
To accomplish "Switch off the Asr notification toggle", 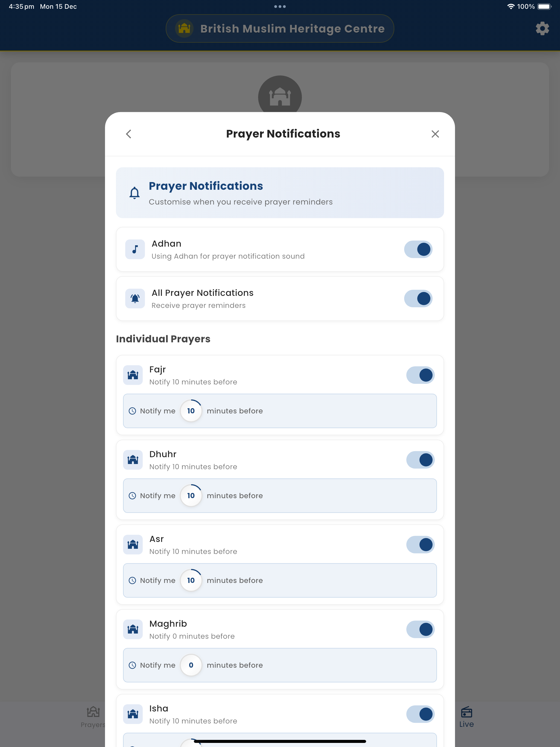I will click(420, 545).
